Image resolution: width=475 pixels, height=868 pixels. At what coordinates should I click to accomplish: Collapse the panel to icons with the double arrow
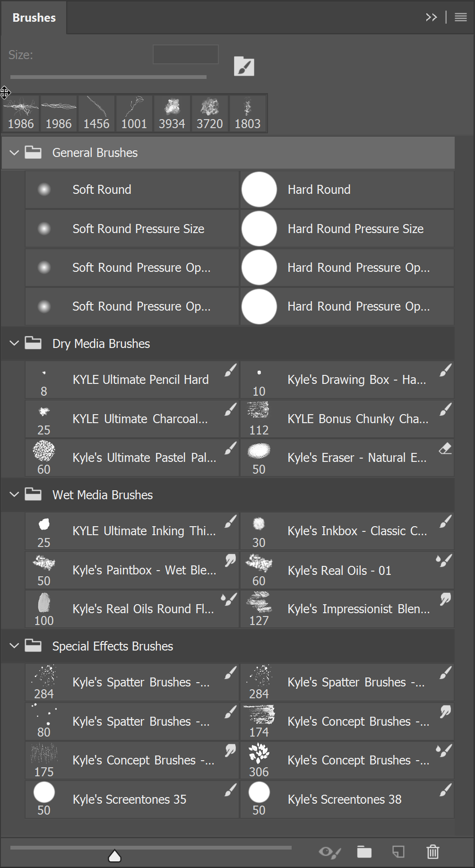[431, 17]
